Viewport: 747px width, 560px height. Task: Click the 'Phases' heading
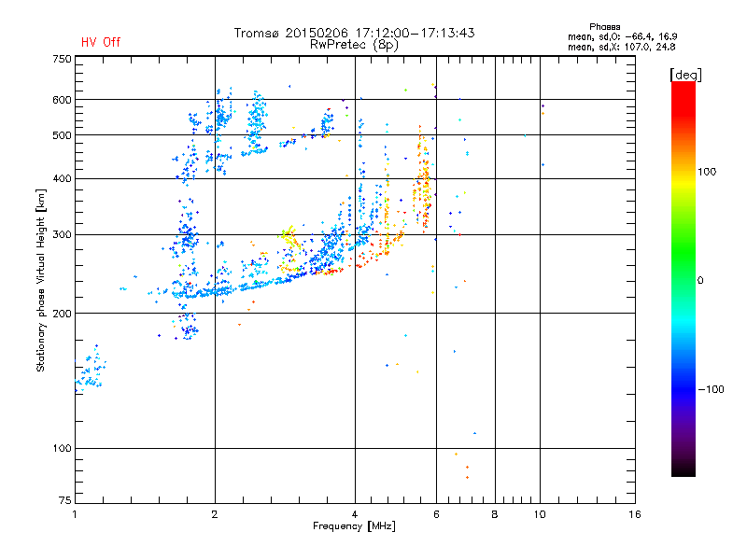[x=604, y=27]
